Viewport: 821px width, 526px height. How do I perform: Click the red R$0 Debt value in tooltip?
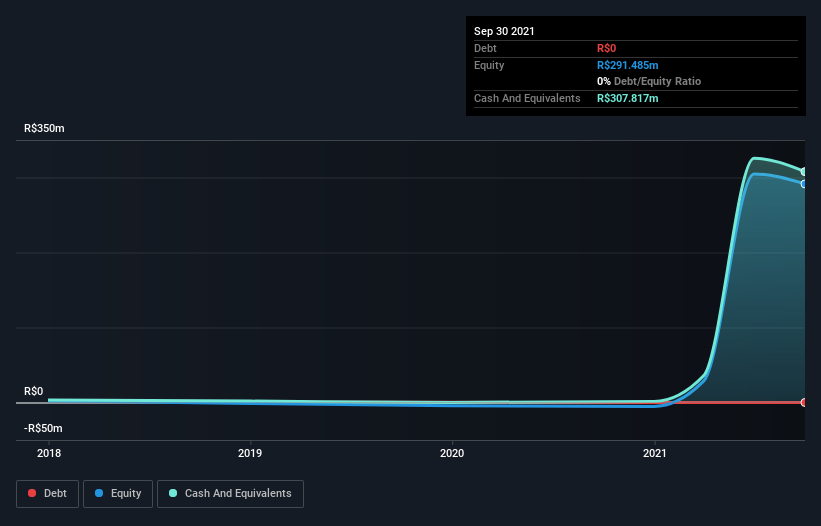coord(606,48)
